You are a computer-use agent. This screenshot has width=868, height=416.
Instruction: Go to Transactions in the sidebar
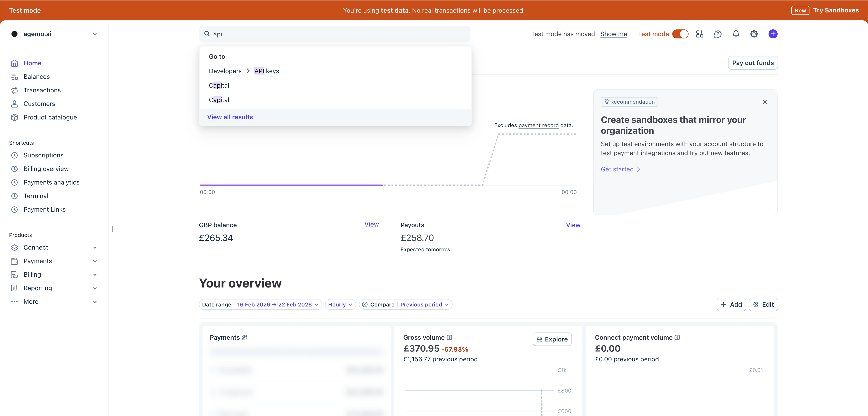click(x=42, y=90)
